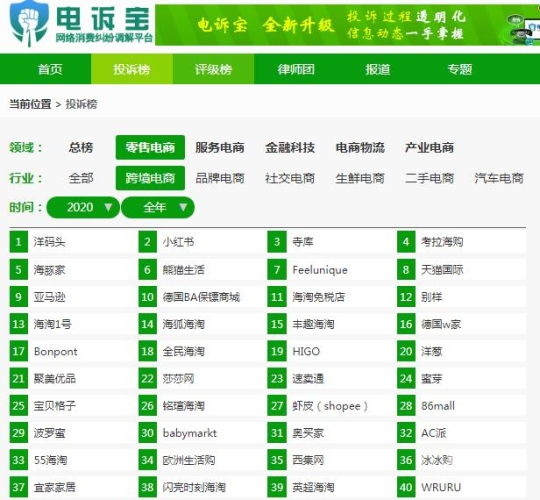Click 熊猫生活 in the ranking
The width and height of the screenshot is (540, 500).
click(x=184, y=270)
